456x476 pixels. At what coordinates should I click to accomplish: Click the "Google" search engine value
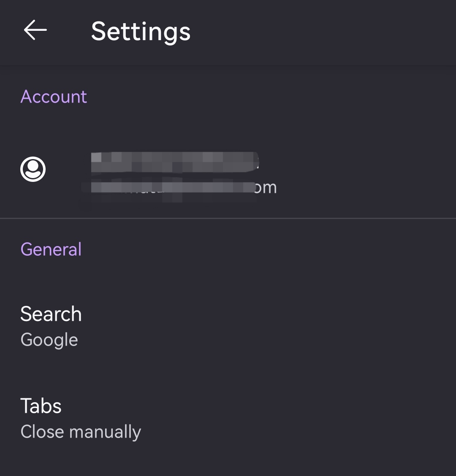[49, 340]
